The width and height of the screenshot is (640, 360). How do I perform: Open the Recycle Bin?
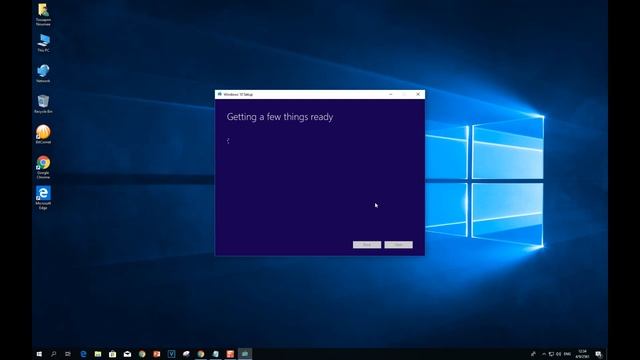pos(43,104)
